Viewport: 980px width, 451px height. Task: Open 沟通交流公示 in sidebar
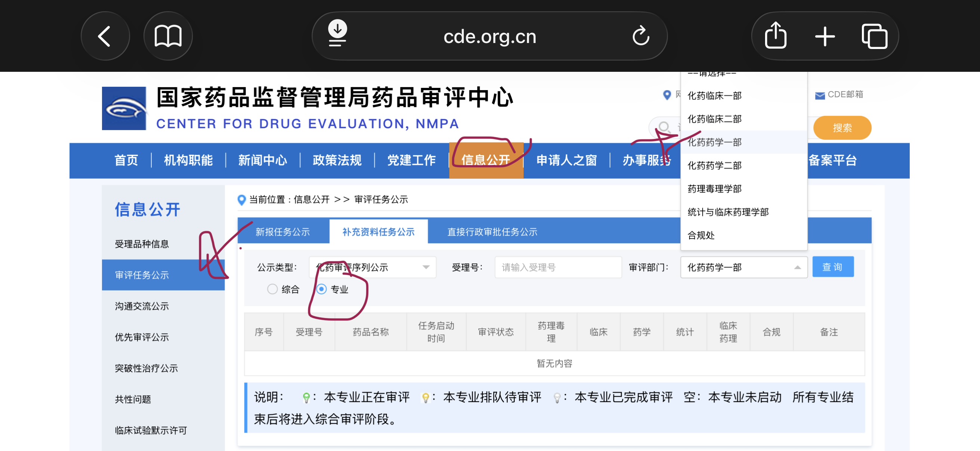142,306
